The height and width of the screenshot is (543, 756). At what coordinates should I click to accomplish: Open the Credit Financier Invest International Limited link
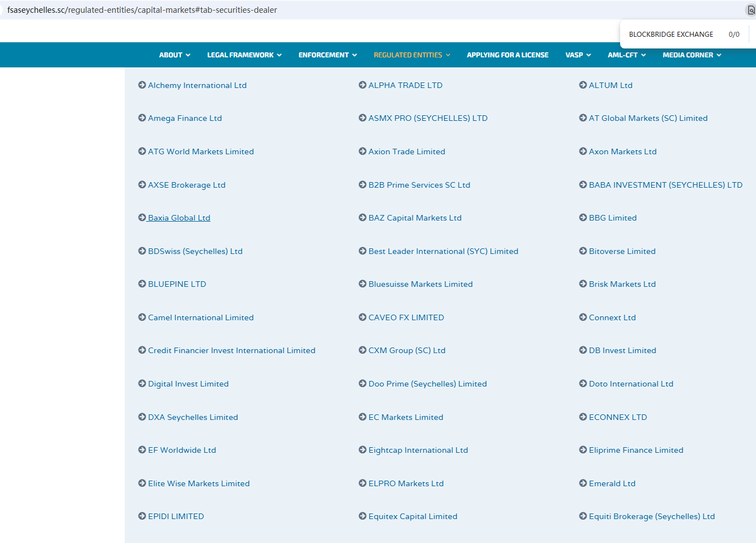tap(232, 350)
